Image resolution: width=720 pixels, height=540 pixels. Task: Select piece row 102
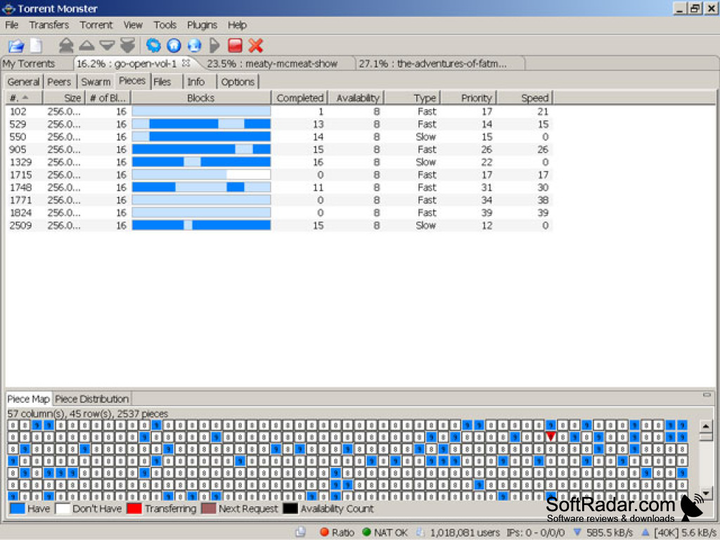279,111
